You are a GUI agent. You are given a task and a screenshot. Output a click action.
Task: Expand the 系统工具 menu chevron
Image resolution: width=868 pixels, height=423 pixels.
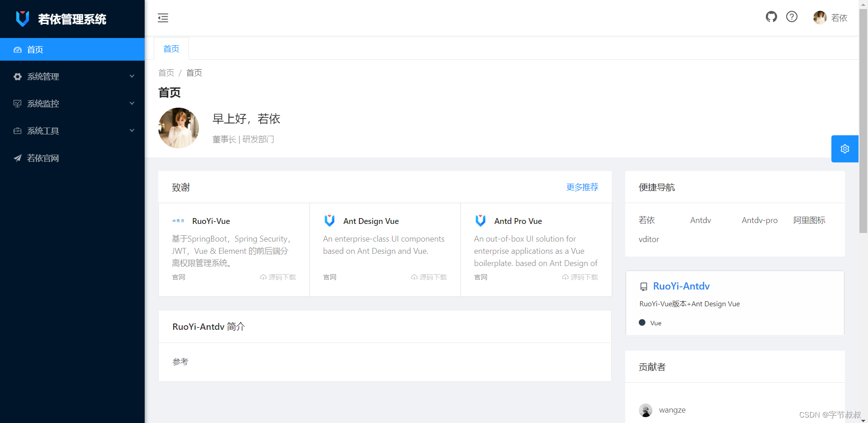132,131
